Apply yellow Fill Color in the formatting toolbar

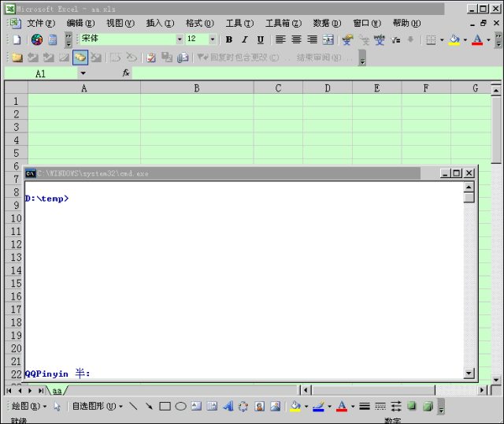[454, 39]
